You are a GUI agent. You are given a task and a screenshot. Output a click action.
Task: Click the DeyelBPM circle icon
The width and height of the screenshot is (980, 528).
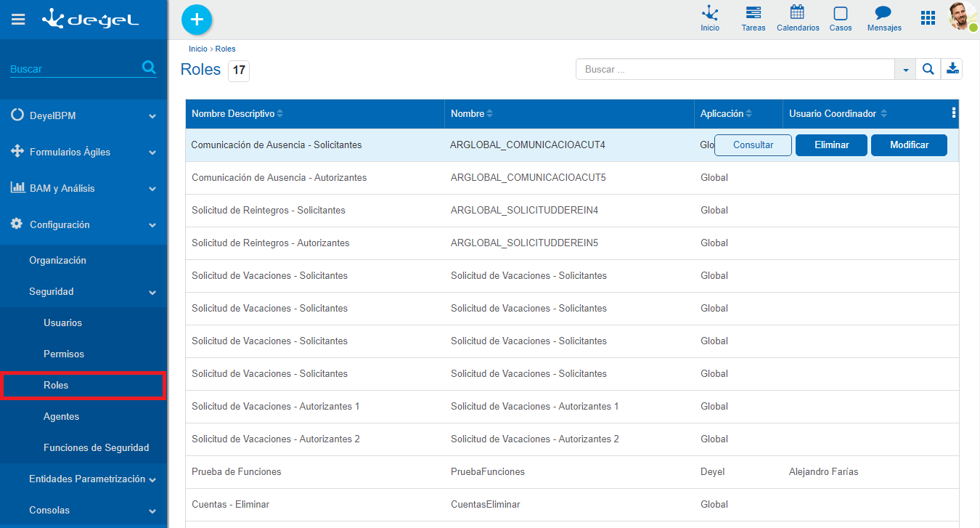point(17,115)
